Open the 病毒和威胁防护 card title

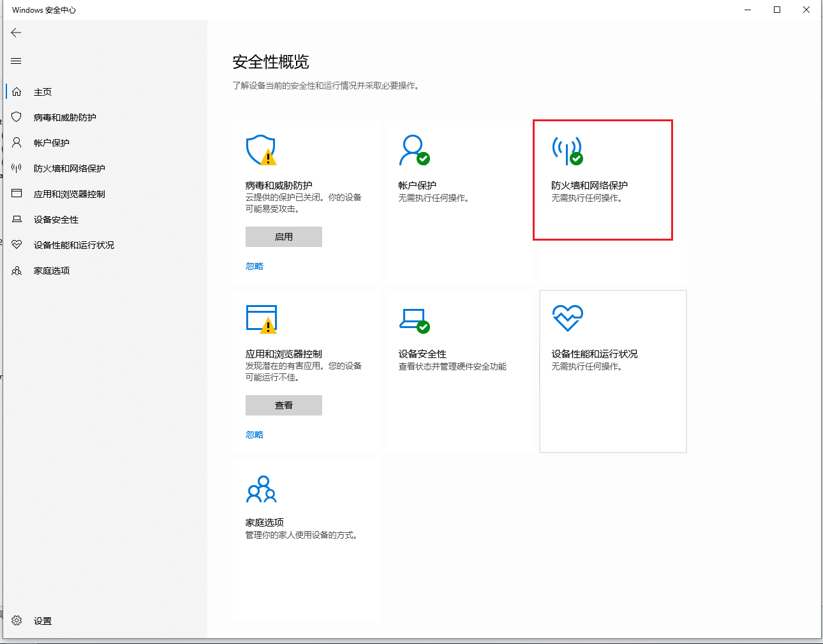click(279, 185)
